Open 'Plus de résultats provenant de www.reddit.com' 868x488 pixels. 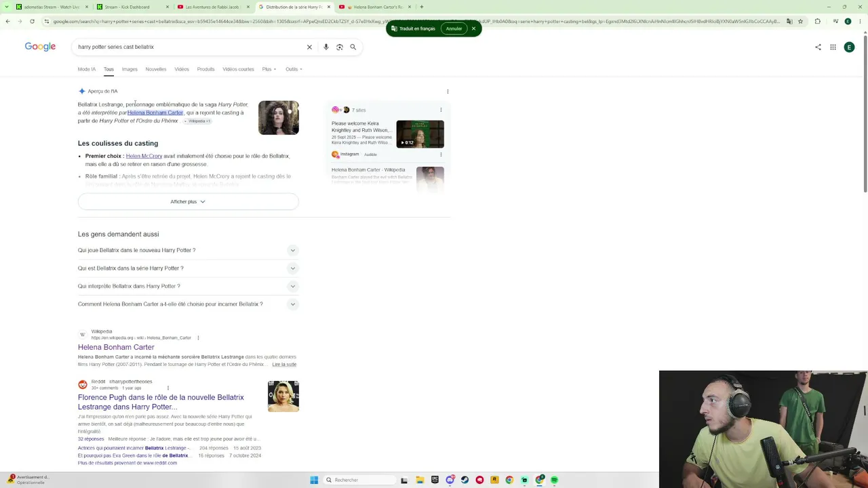tap(127, 463)
